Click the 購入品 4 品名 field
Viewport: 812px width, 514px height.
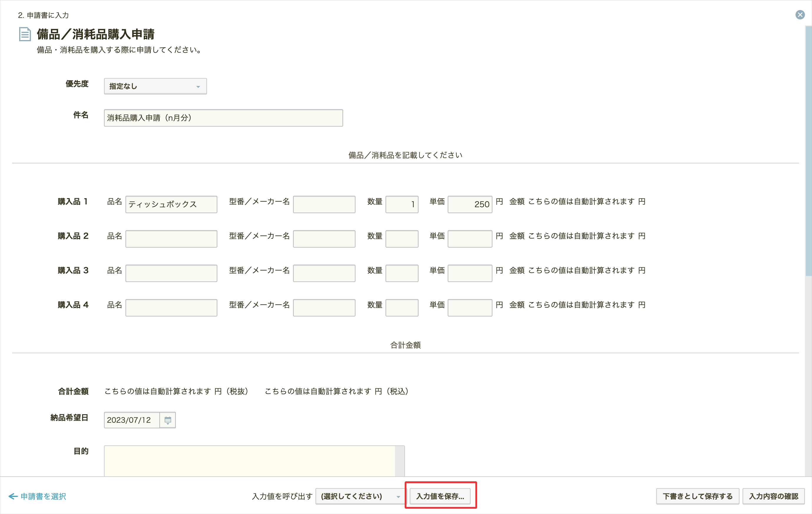[171, 307]
